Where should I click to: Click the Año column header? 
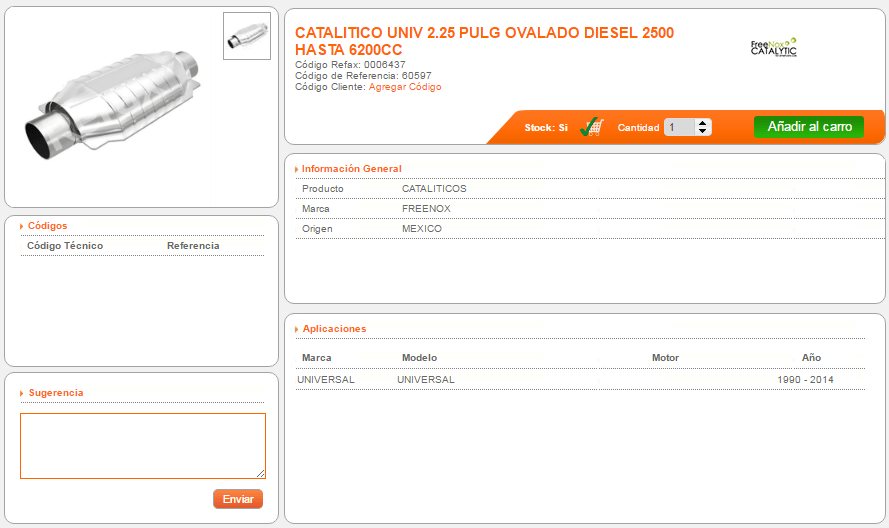click(x=811, y=357)
